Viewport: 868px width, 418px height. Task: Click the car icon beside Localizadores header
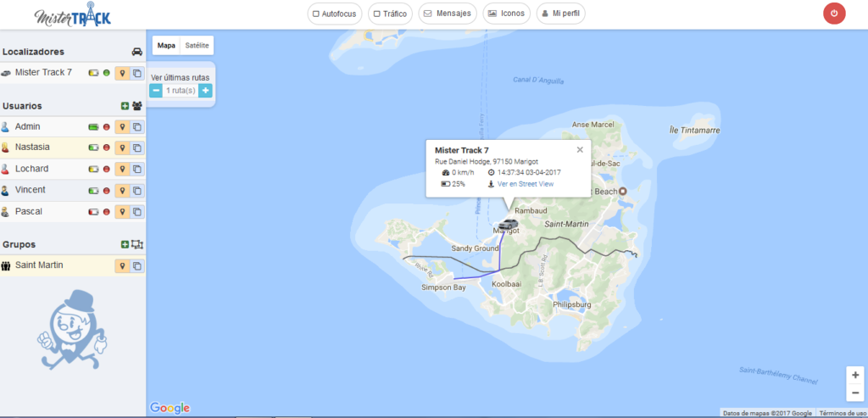[136, 52]
